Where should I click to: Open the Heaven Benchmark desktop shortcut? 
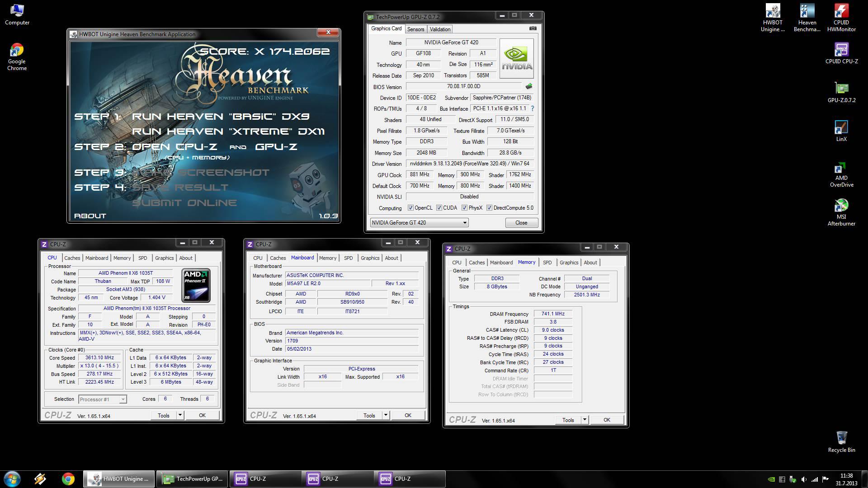pos(807,18)
